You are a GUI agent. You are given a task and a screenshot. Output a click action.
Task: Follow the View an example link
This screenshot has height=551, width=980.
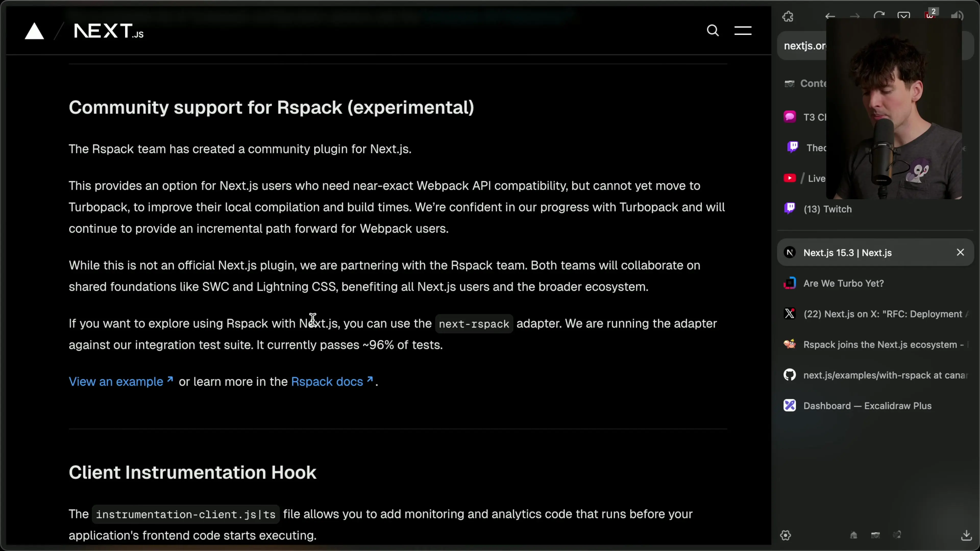tap(121, 381)
